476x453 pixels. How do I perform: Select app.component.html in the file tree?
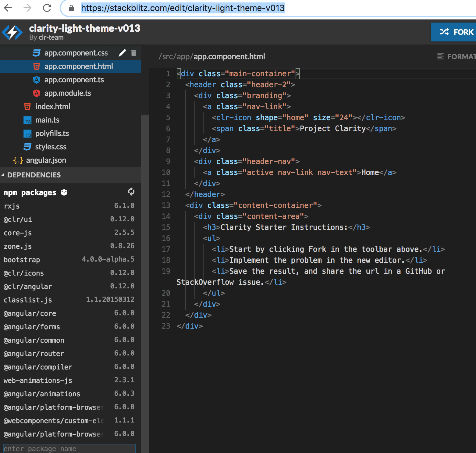(70, 66)
